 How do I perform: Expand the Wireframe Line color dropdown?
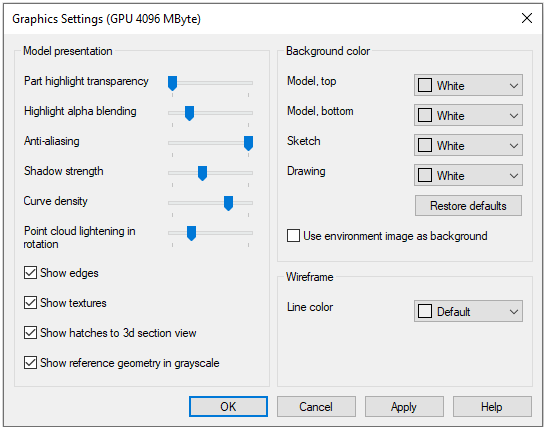[x=468, y=311]
